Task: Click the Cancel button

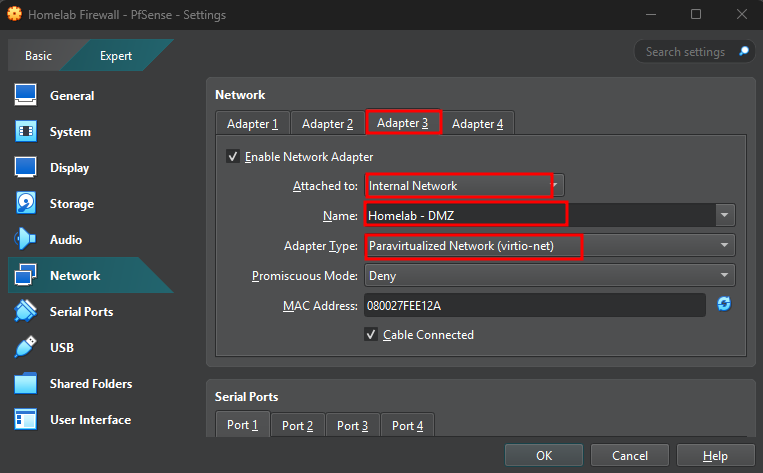Action: pos(630,455)
